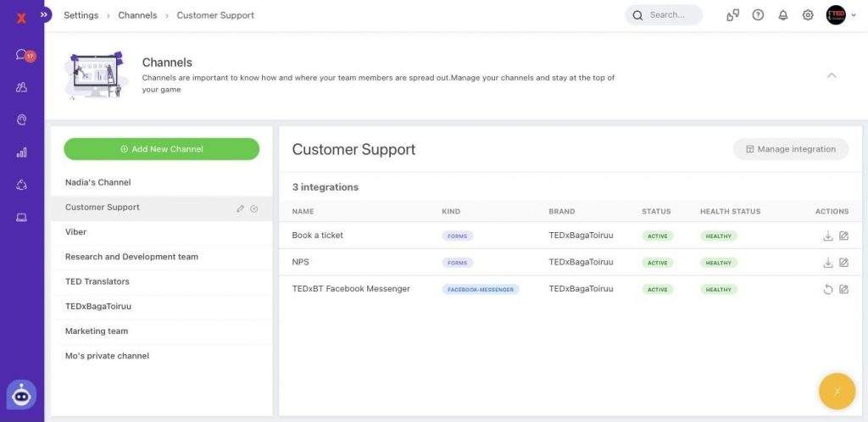
Task: Remove Customer Support channel circle-x icon
Action: coord(254,208)
